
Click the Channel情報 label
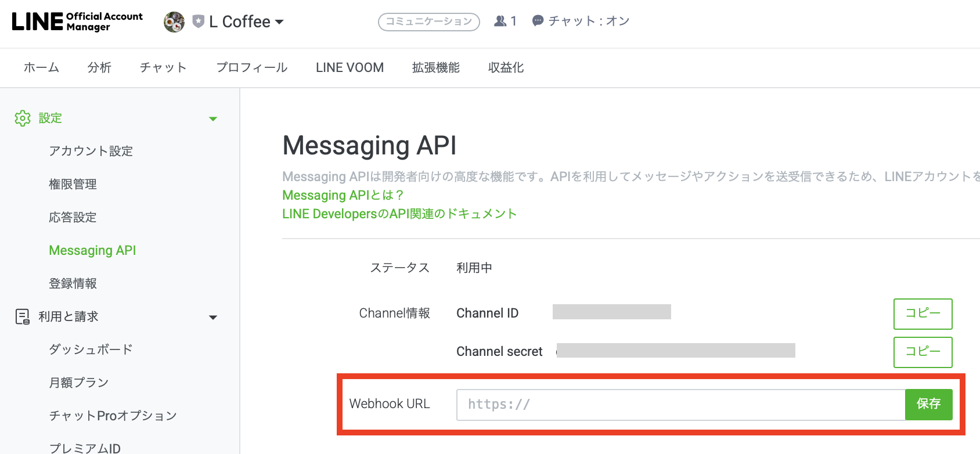[395, 313]
